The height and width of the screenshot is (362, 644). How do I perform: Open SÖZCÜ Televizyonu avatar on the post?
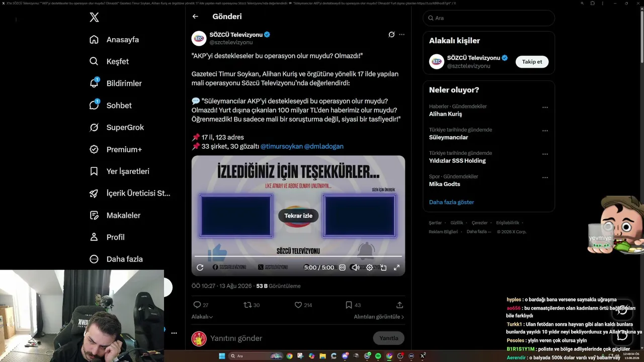(199, 38)
